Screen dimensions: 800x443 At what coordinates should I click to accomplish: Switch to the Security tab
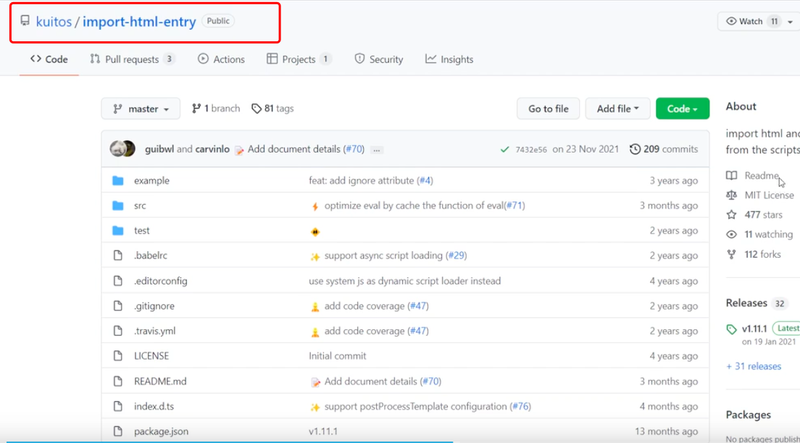(379, 59)
